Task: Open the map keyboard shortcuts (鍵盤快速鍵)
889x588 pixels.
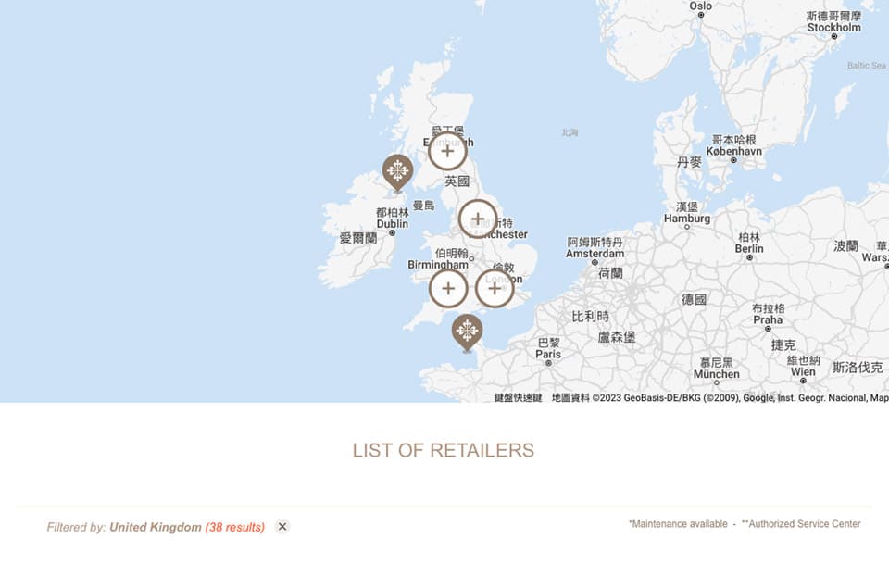Action: click(518, 397)
